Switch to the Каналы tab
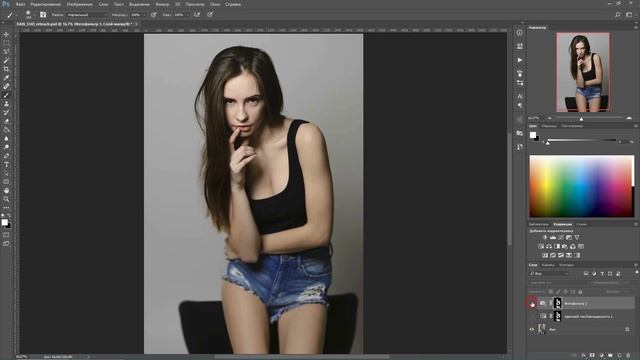This screenshot has width=640, height=360. (x=548, y=265)
